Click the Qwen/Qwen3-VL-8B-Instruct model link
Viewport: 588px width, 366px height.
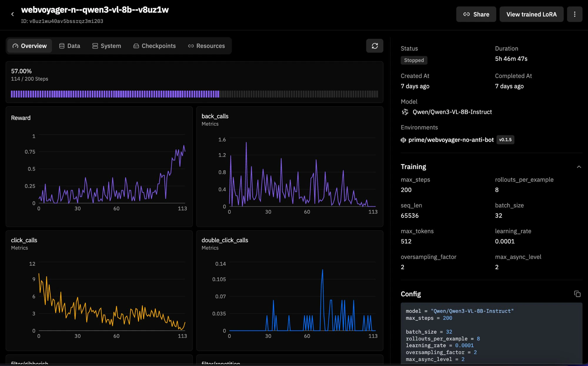pyautogui.click(x=452, y=112)
